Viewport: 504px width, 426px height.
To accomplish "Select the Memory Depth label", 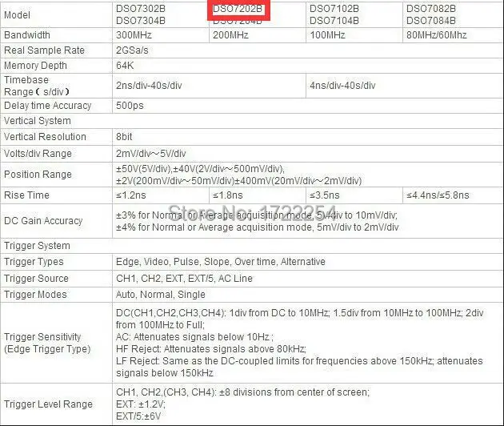I will click(35, 66).
